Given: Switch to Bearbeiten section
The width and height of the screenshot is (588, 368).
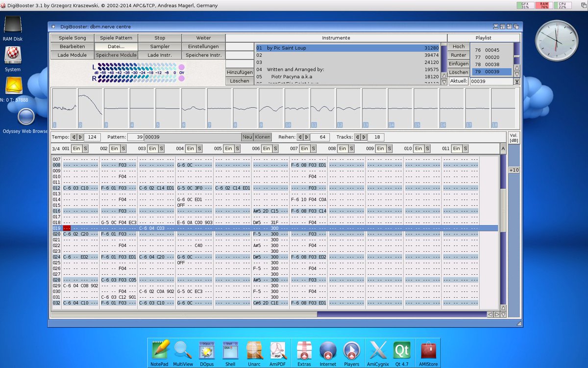Looking at the screenshot, I should pos(72,47).
